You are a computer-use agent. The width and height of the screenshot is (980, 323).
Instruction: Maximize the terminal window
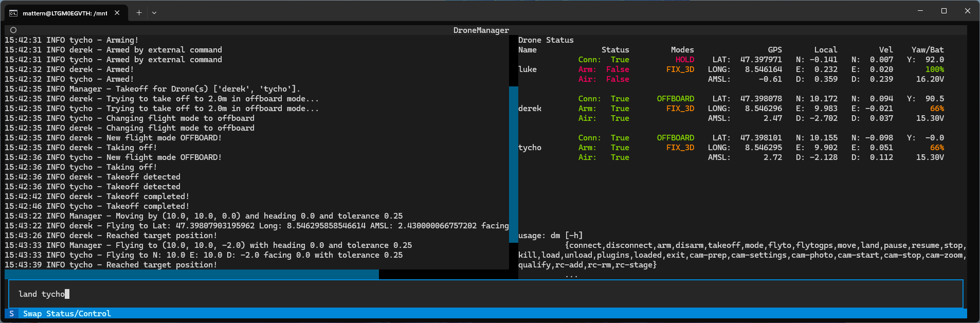pyautogui.click(x=944, y=11)
